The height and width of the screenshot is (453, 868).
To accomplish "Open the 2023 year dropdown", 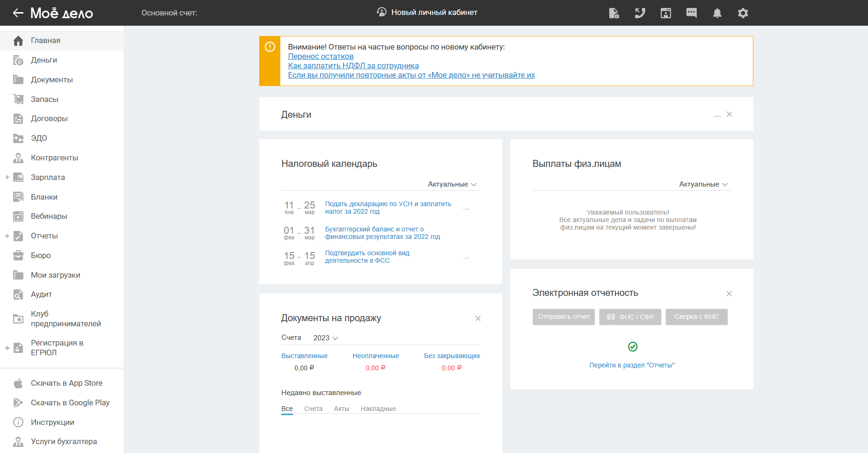I will coord(325,338).
